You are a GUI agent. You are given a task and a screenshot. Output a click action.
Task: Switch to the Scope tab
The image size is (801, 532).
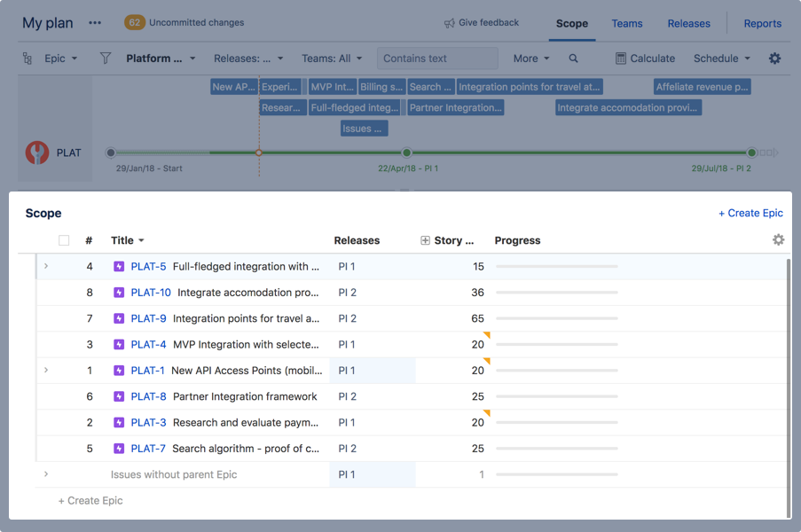[x=572, y=23]
